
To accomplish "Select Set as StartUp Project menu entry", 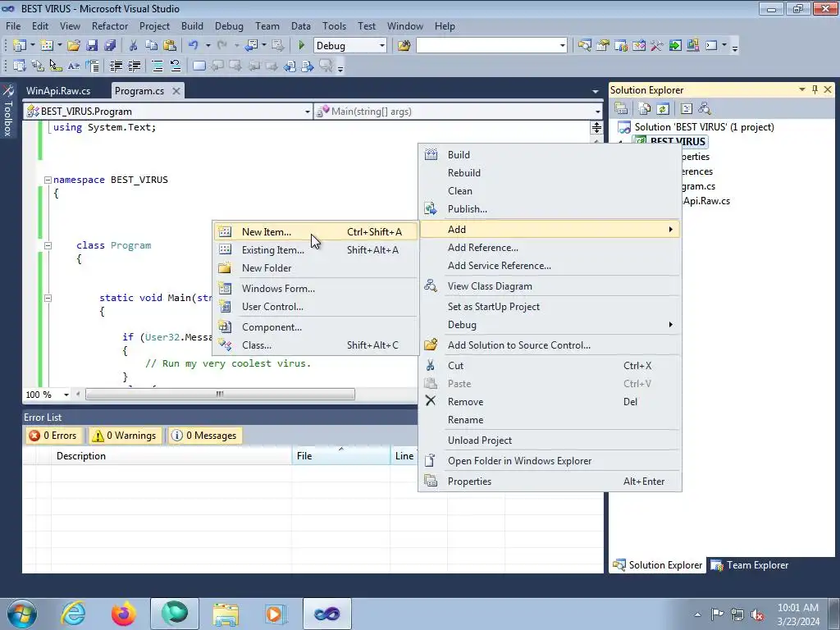I will pos(550,307).
